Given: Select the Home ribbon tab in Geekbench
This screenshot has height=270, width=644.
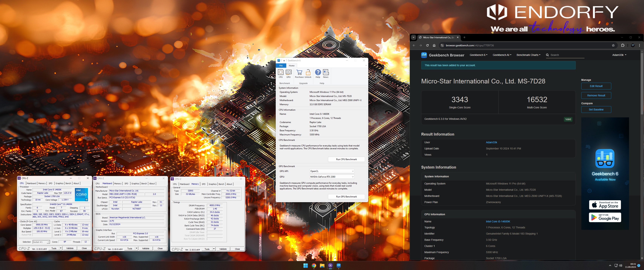Looking at the screenshot, I should [291, 66].
